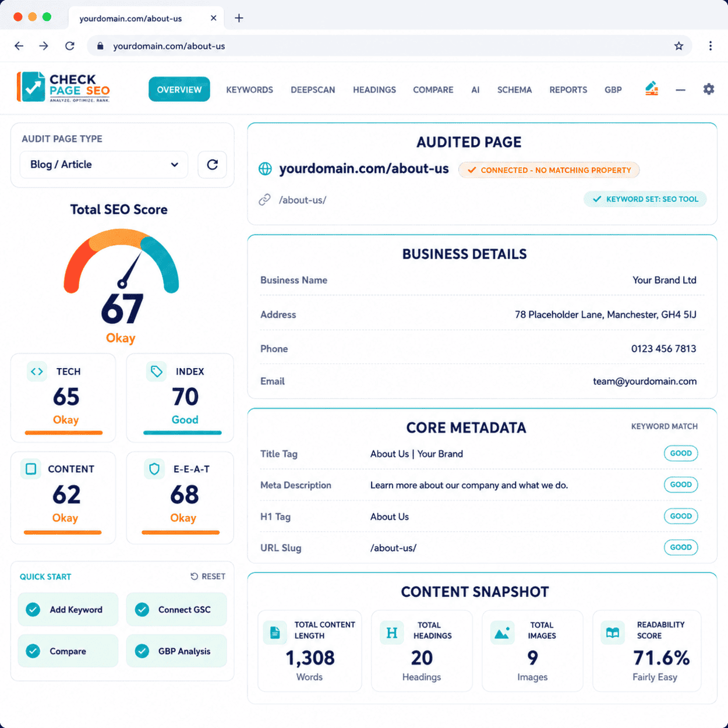The image size is (728, 728).
Task: Click the orange highlighter icon in navbar
Action: (x=652, y=89)
